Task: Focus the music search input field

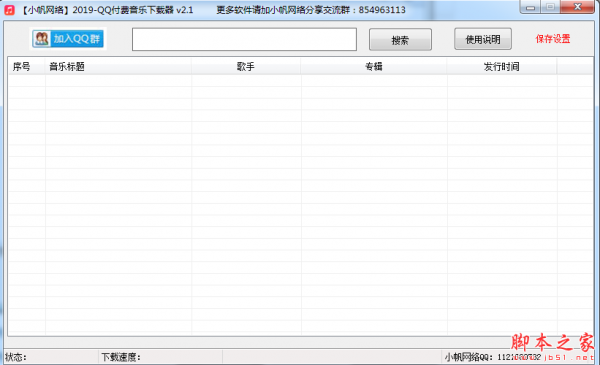Action: (244, 39)
